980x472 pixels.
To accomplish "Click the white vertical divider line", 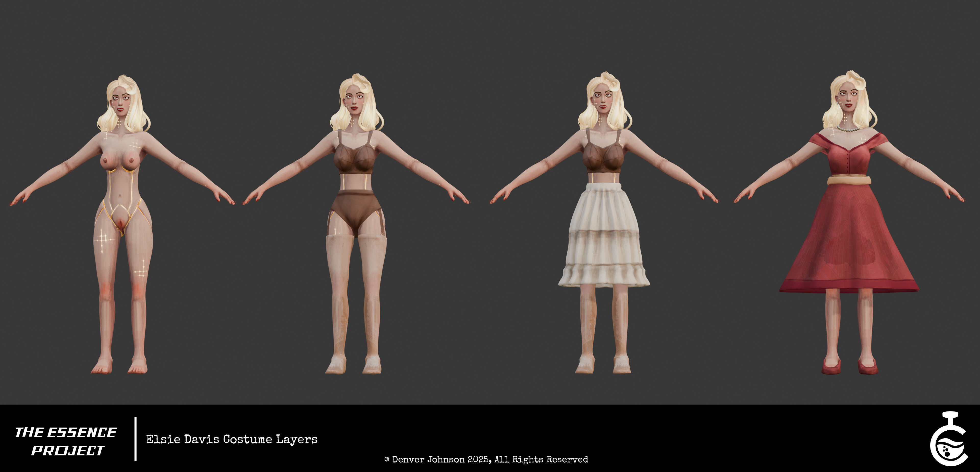I will 136,439.
